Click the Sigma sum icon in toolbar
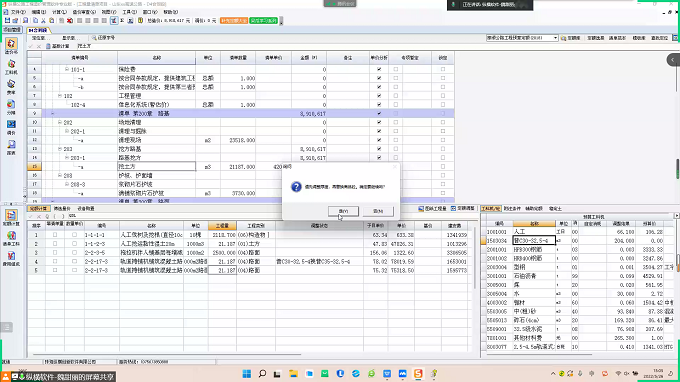This screenshot has width=680, height=382. click(x=122, y=20)
